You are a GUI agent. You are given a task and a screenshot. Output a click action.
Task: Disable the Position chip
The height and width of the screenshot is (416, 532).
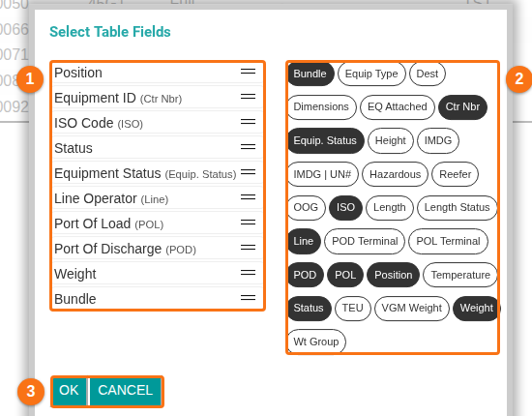tap(394, 275)
